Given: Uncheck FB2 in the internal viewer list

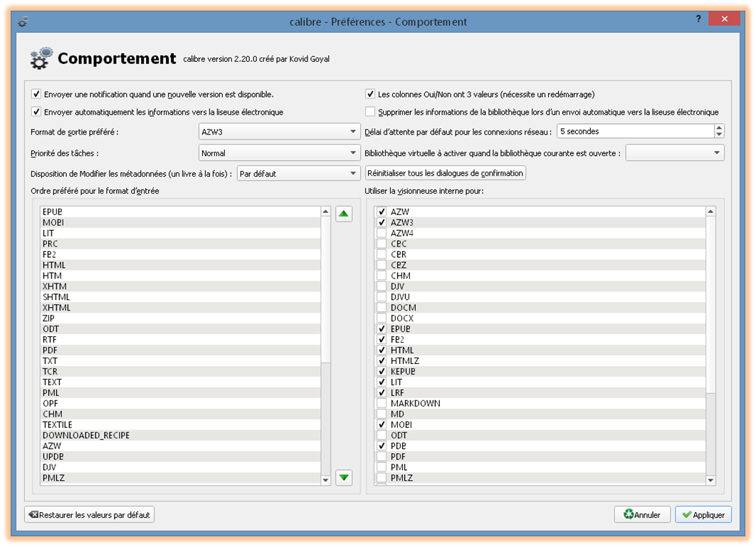Looking at the screenshot, I should click(x=382, y=339).
